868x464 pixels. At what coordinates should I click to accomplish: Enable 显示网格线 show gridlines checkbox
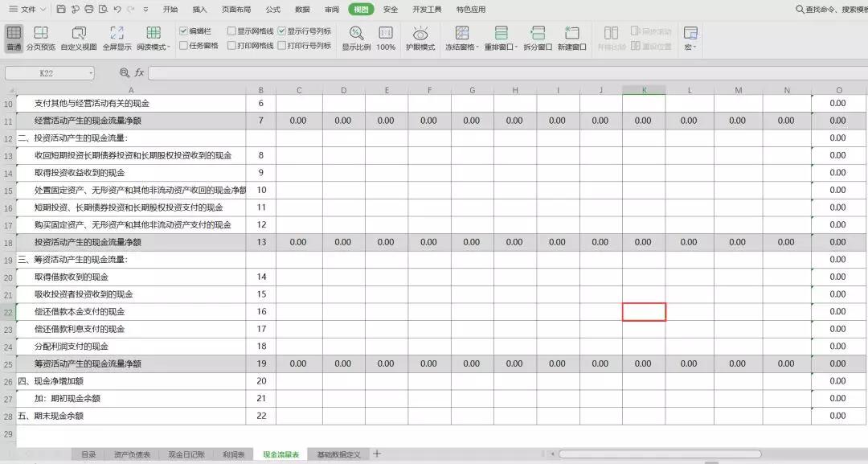click(x=231, y=31)
